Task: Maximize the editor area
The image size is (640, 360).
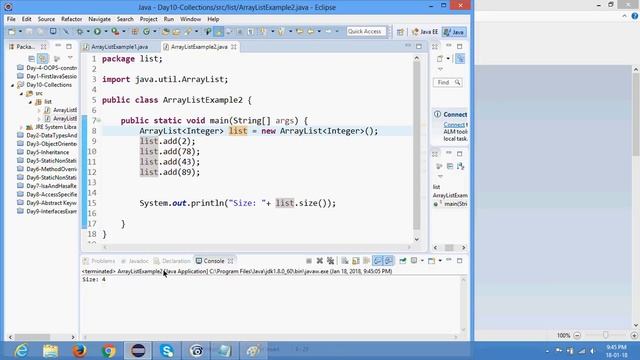Action: coord(419,47)
